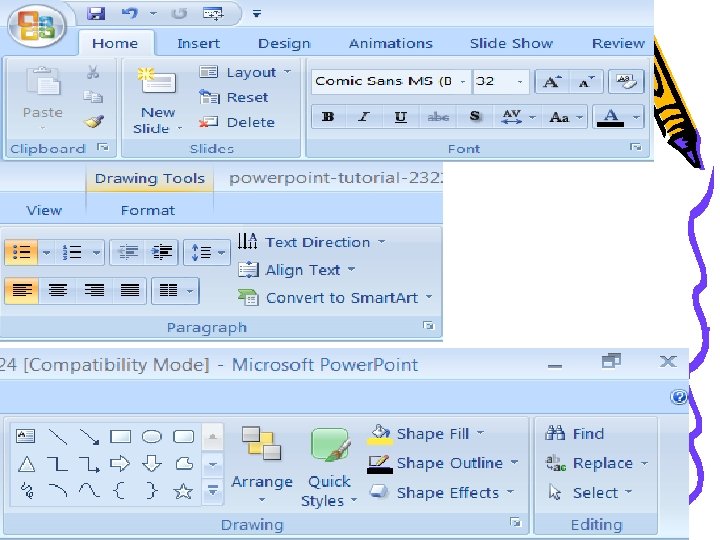Center the paragraph text
Image resolution: width=720 pixels, height=540 pixels.
tap(57, 291)
